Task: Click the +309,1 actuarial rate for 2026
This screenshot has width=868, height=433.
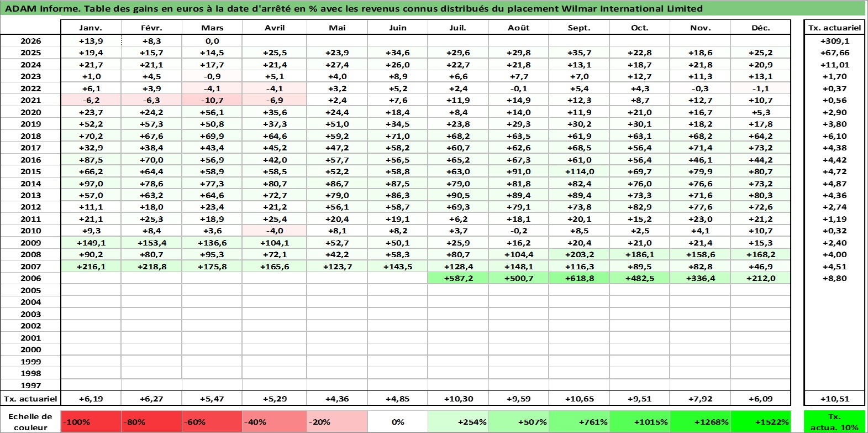Action: (x=834, y=41)
